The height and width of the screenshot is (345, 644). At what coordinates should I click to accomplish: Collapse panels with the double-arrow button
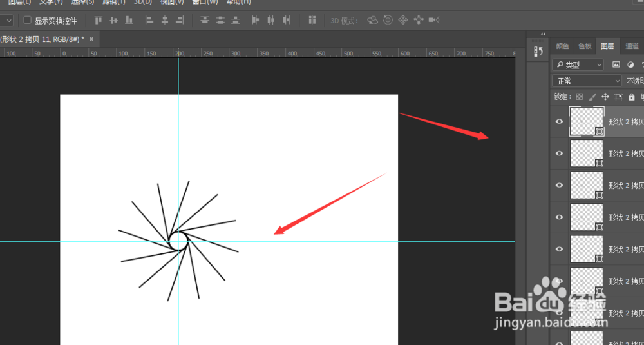tap(543, 34)
